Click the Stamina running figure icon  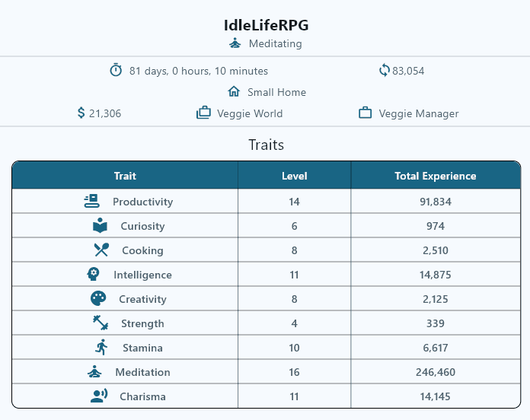pyautogui.click(x=101, y=347)
